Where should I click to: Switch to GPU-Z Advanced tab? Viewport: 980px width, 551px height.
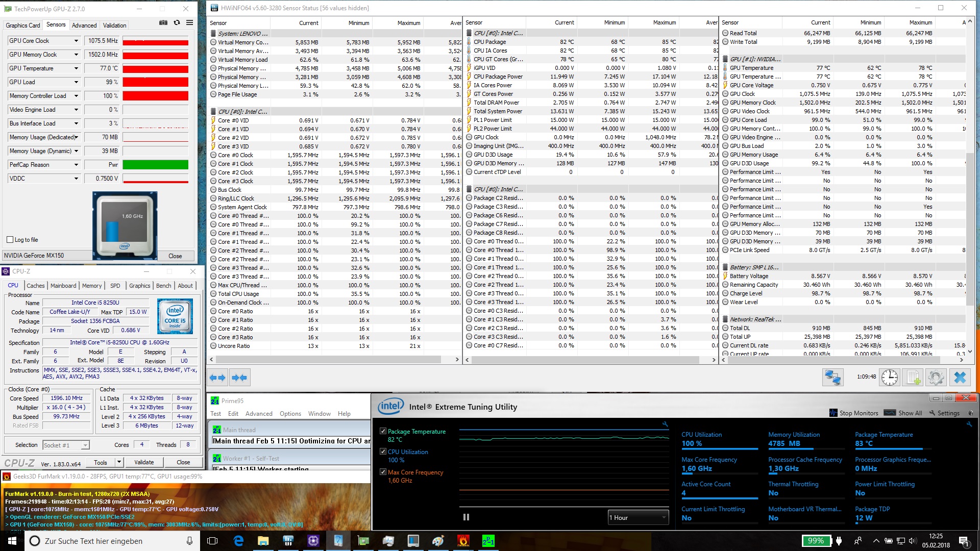[84, 25]
